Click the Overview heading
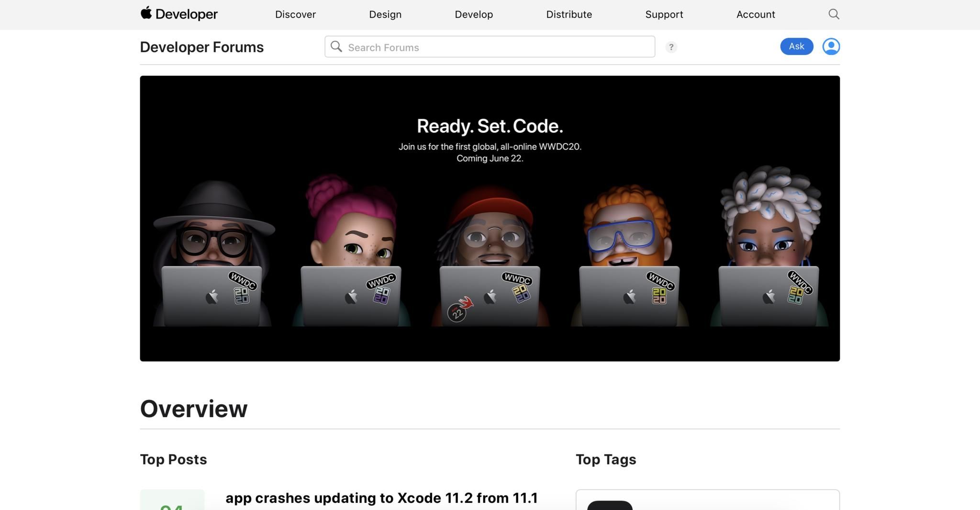This screenshot has height=510, width=980. click(x=194, y=409)
